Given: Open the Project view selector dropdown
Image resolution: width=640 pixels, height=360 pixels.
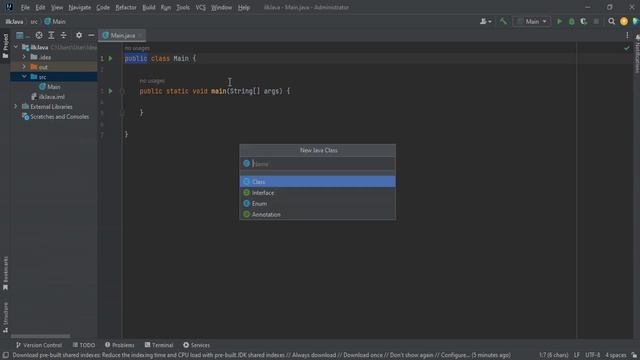Looking at the screenshot, I should (22, 36).
